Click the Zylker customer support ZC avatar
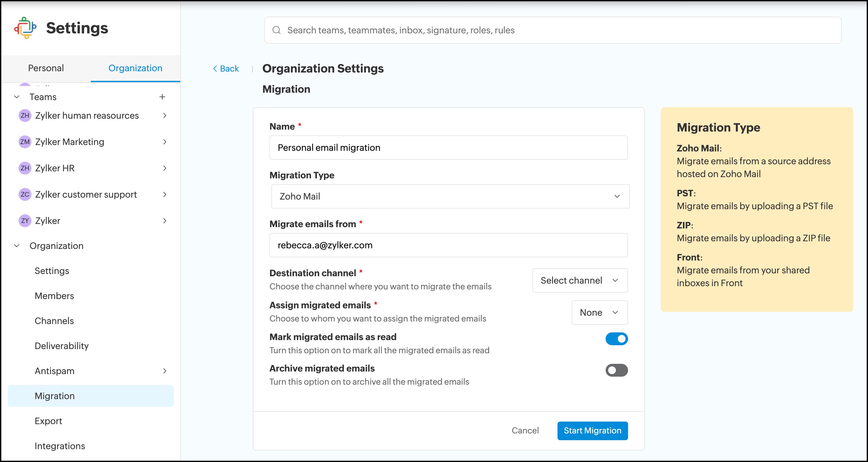 [x=25, y=194]
